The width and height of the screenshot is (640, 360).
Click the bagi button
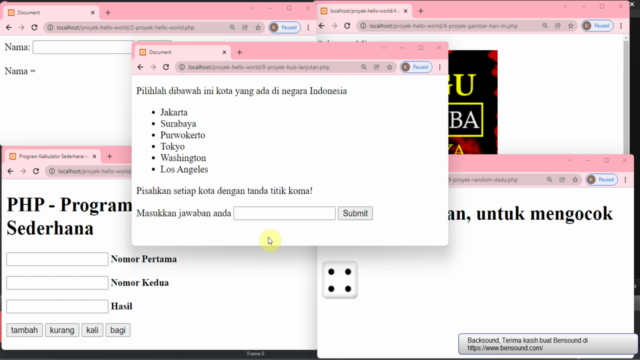tap(118, 330)
